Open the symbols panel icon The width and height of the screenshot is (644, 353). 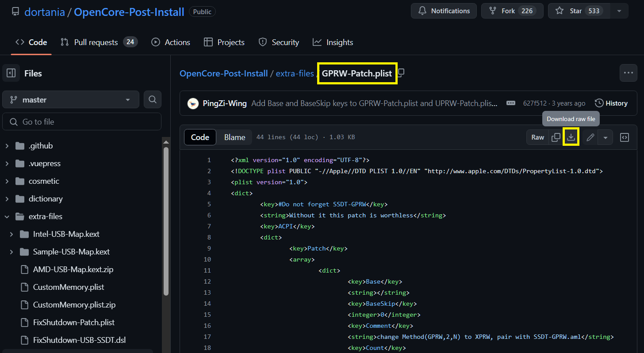click(624, 137)
